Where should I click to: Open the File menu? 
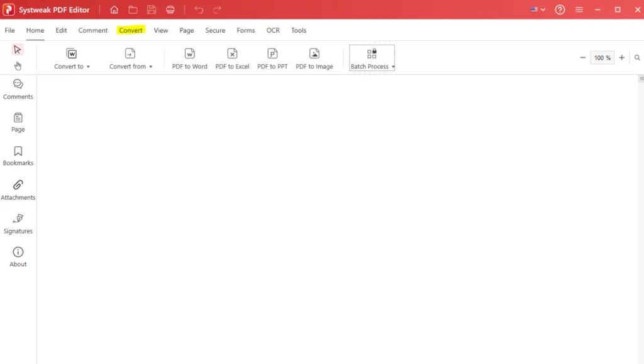pyautogui.click(x=10, y=30)
